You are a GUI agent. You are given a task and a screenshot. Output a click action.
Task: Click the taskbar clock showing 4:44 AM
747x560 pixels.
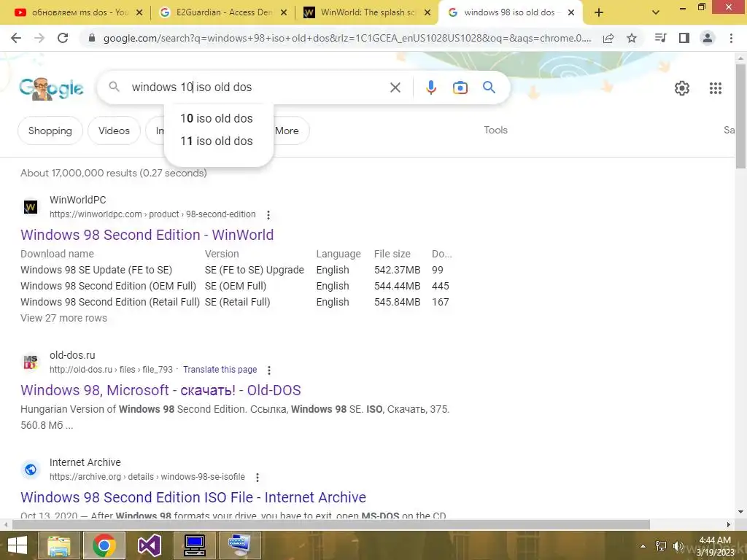pos(715,545)
